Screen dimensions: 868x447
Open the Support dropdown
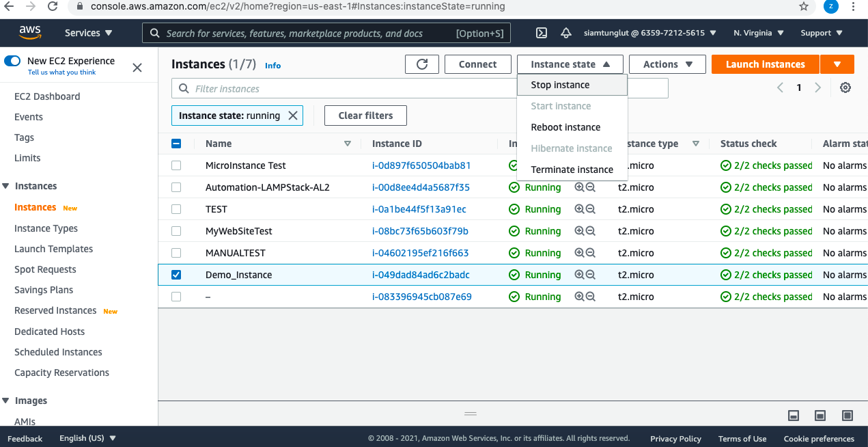822,33
